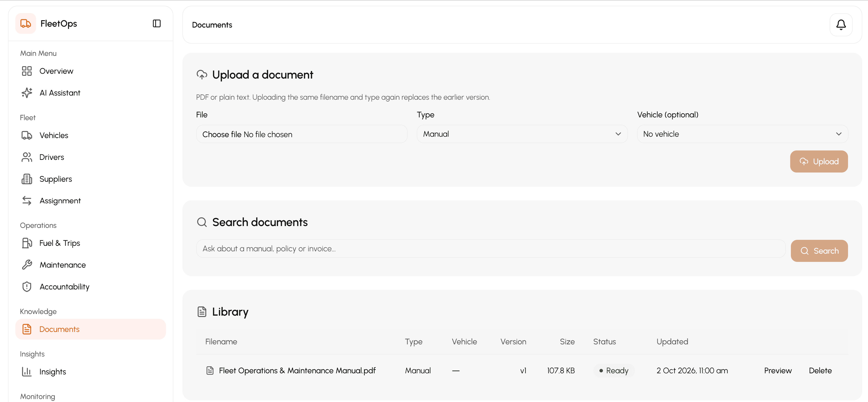This screenshot has width=868, height=402.
Task: Navigate to Vehicles
Action: (90, 135)
